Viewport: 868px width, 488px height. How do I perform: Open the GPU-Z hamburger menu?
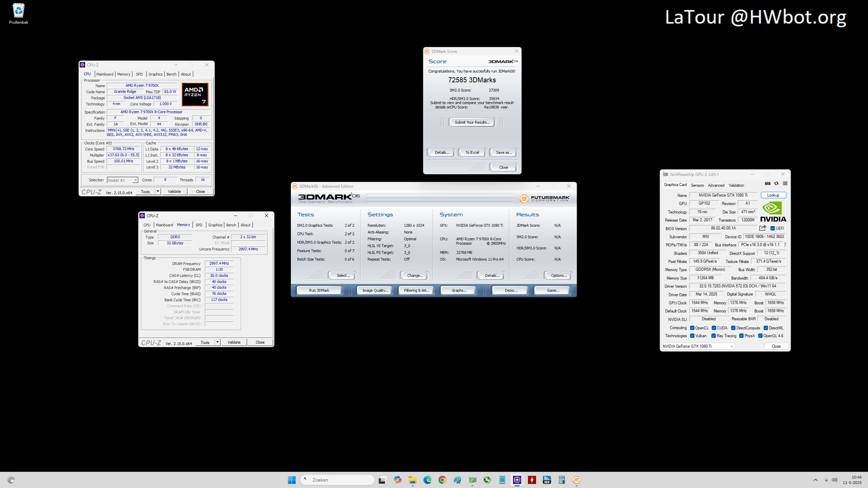tap(785, 183)
